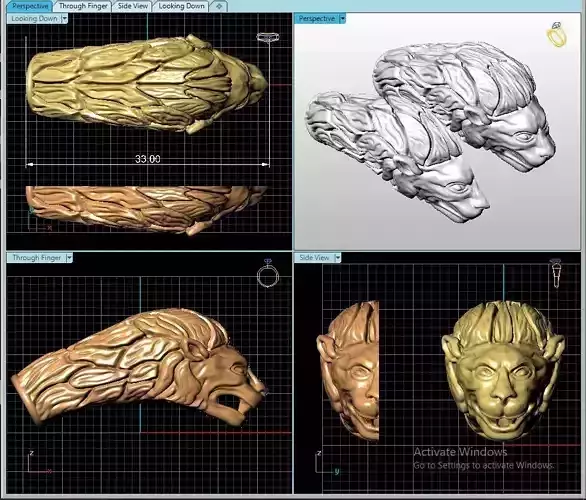Open the Through Finger viewport tab

83,6
